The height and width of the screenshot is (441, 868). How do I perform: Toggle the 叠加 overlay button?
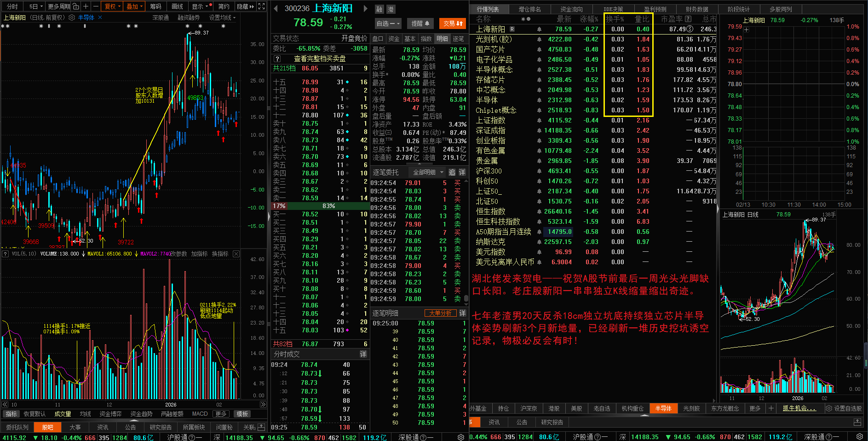[135, 6]
